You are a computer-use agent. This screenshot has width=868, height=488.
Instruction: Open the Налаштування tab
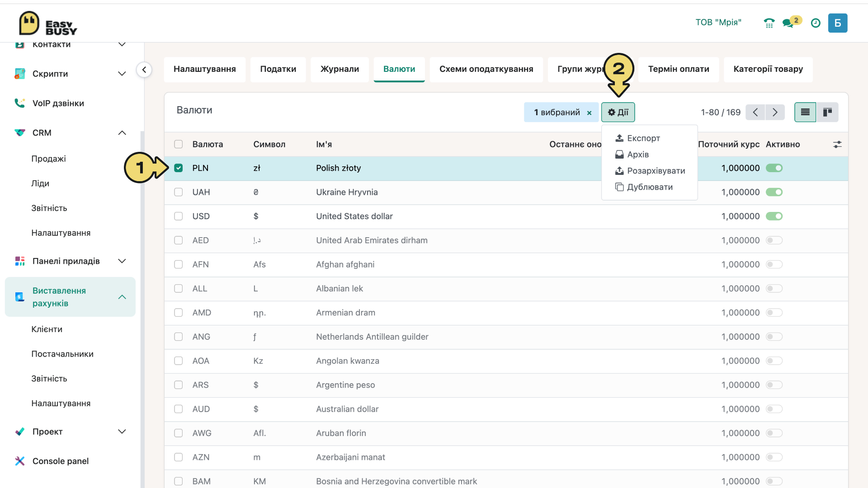(x=205, y=69)
